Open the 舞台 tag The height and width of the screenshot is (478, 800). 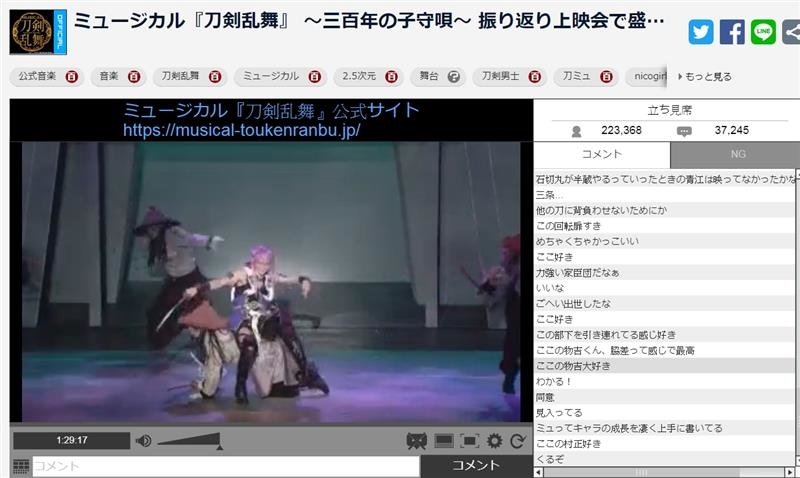click(x=429, y=76)
